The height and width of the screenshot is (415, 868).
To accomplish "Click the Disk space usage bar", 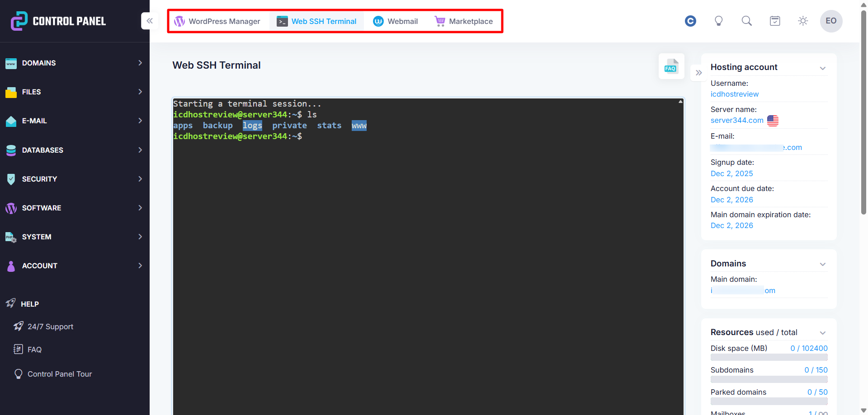I will click(769, 357).
